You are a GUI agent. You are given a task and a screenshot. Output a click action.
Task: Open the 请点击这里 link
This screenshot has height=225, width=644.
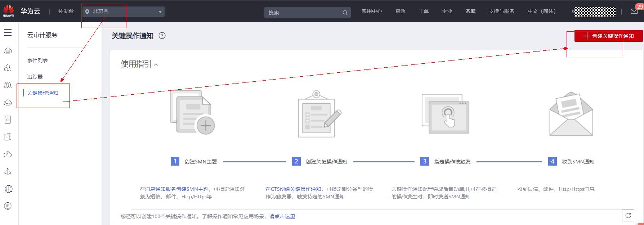(282, 216)
